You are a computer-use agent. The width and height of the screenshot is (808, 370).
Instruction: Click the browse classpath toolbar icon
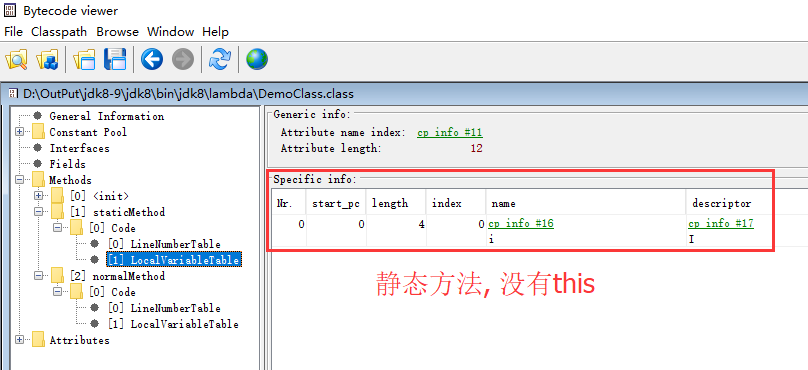[47, 60]
